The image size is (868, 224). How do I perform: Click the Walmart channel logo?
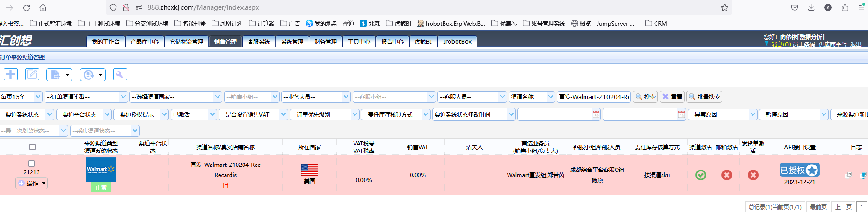101,170
